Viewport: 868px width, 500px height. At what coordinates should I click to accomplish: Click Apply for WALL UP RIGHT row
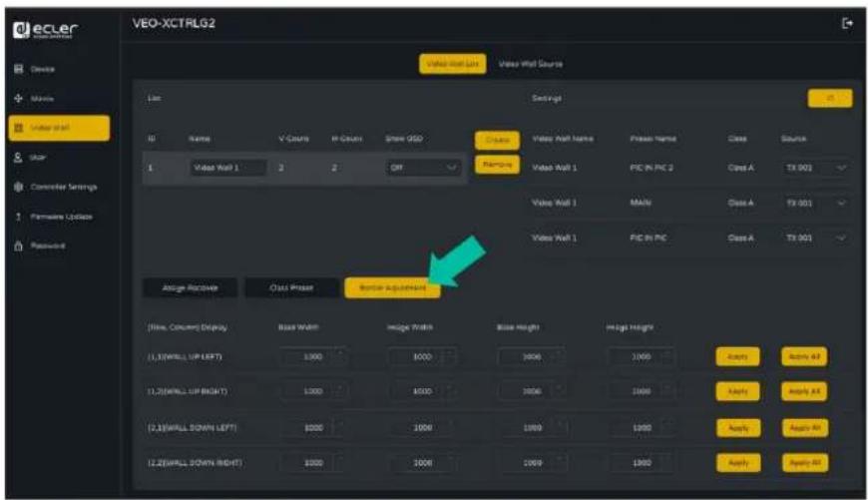[737, 391]
